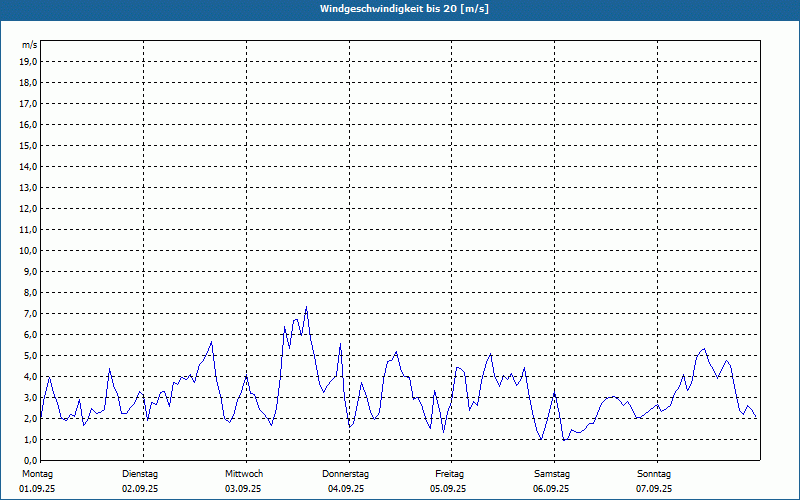Click the 'm/s' unit label
Image resolution: width=800 pixels, height=500 pixels.
coord(30,46)
